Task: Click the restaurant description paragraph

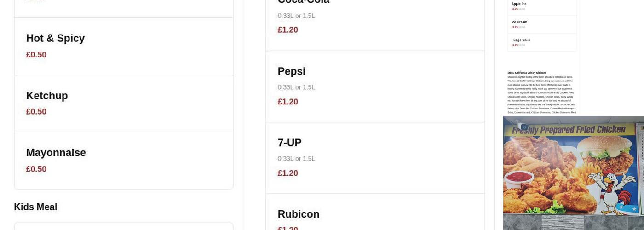Action: (541, 95)
